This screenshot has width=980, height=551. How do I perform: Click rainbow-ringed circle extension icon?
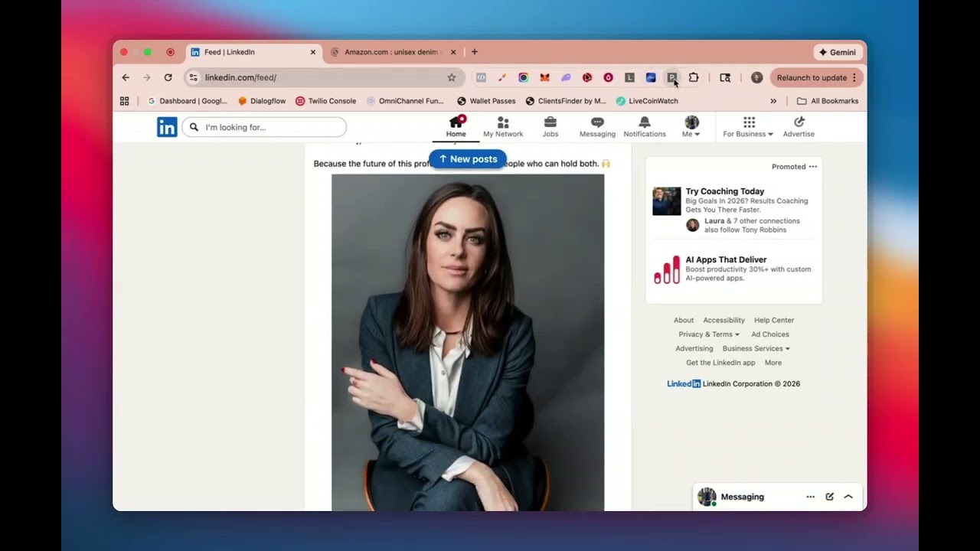[x=523, y=77]
